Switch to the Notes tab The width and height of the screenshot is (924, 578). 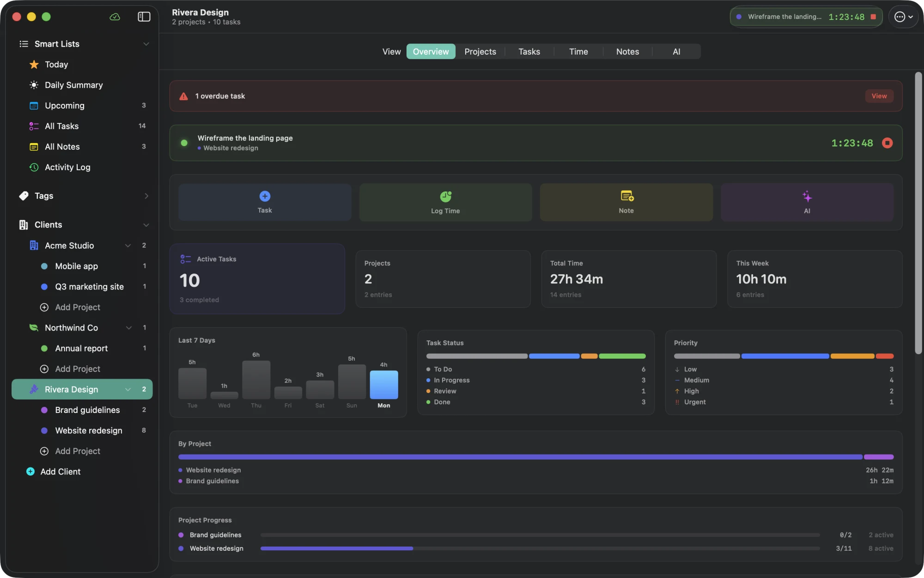(x=627, y=51)
